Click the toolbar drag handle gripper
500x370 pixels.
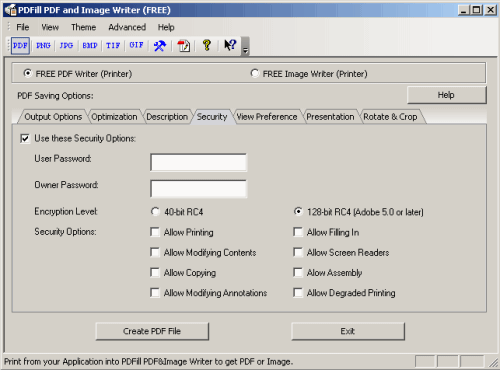click(x=8, y=45)
